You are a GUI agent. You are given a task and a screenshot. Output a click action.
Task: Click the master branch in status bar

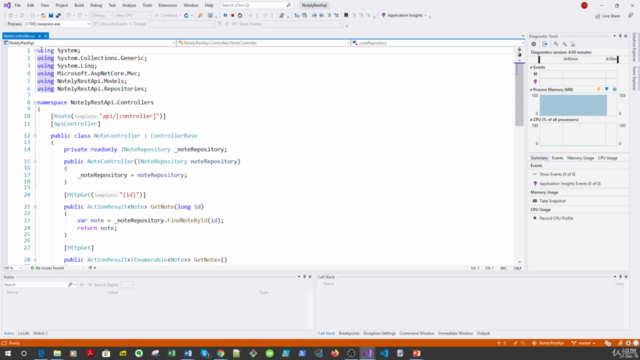(x=584, y=343)
